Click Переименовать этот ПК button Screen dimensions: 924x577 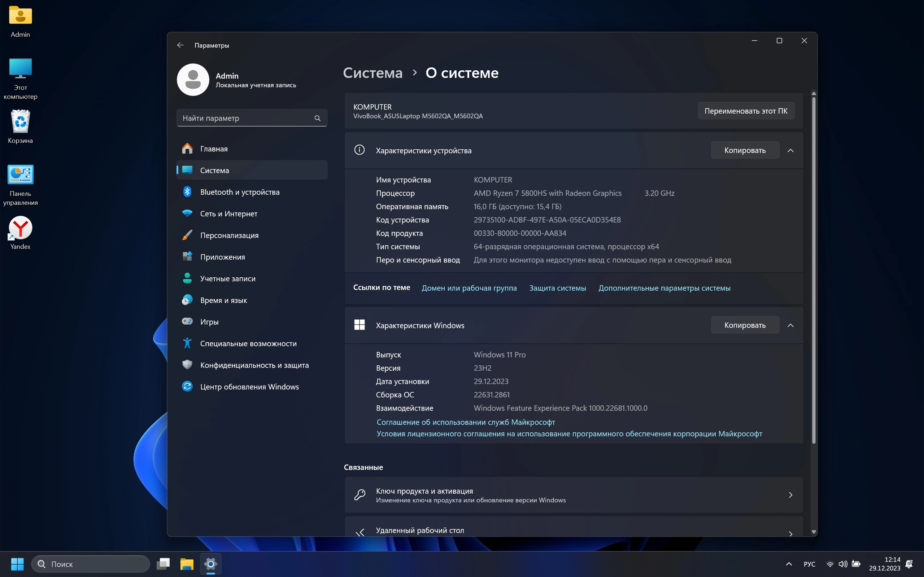pyautogui.click(x=746, y=111)
